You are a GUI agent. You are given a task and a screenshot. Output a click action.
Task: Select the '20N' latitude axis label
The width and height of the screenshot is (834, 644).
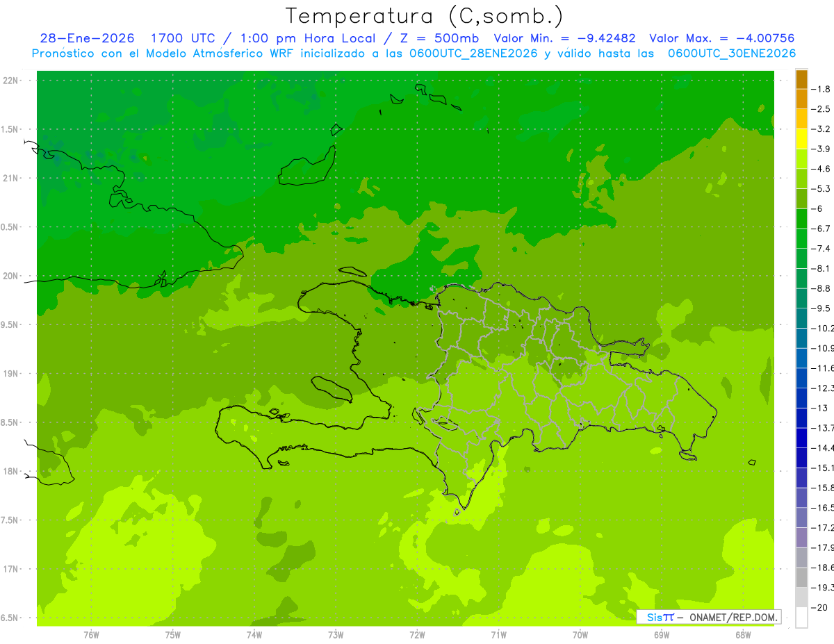[10, 276]
